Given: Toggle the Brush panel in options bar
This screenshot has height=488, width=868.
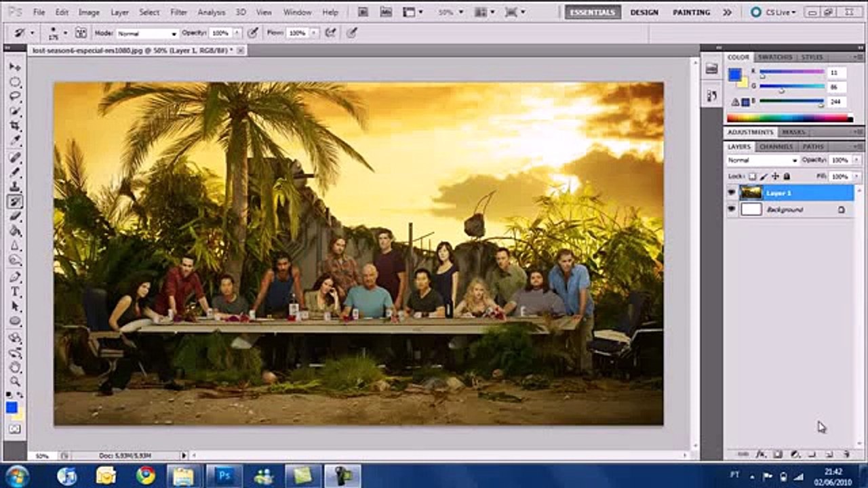Looking at the screenshot, I should (x=81, y=33).
